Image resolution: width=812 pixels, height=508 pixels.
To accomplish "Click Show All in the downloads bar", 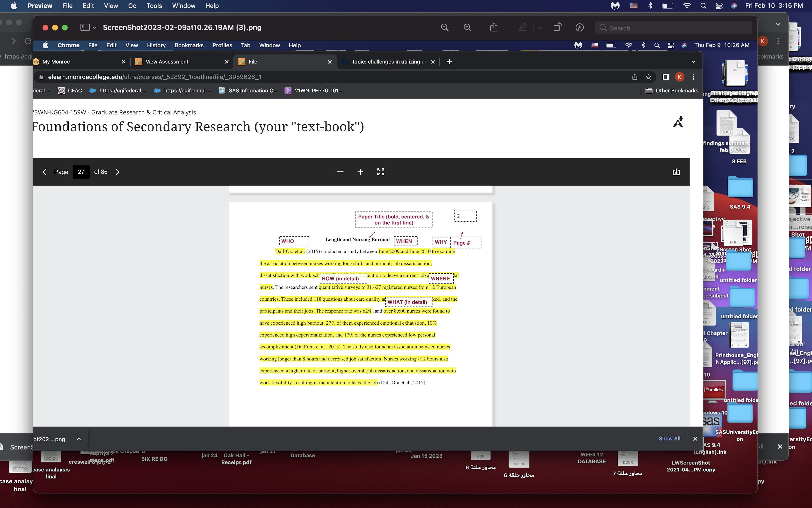I will click(669, 438).
